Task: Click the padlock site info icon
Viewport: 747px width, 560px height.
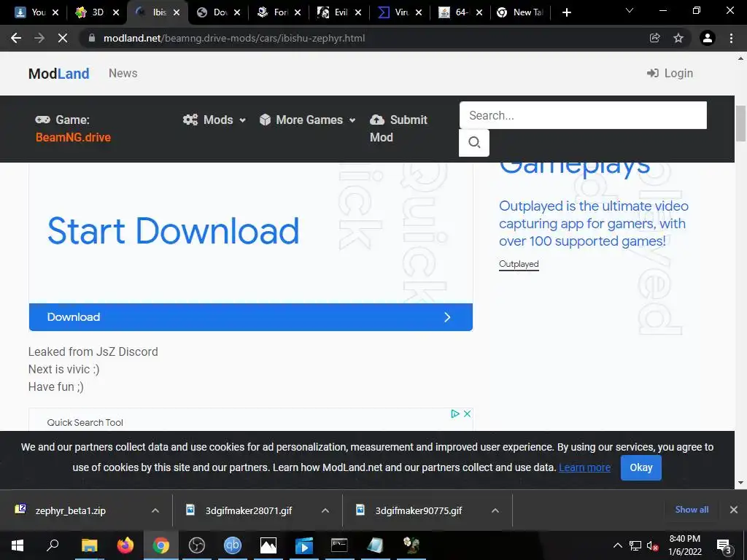Action: pos(92,38)
